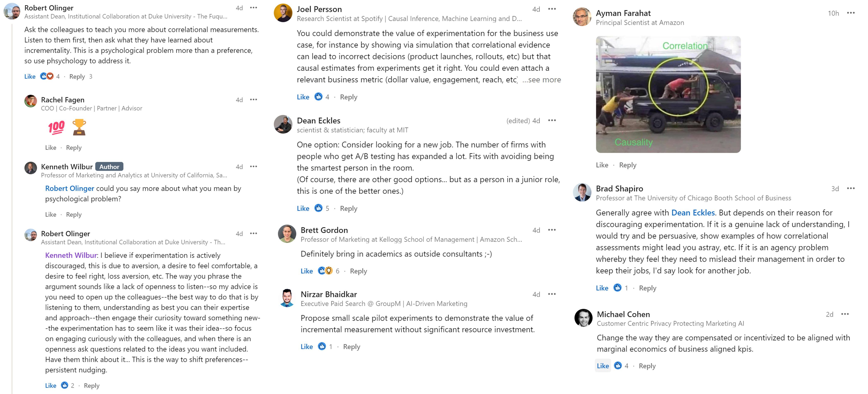Viewport: 868px width, 394px height.
Task: Click the reactions icon on Brett Gordon's comment
Action: [325, 271]
